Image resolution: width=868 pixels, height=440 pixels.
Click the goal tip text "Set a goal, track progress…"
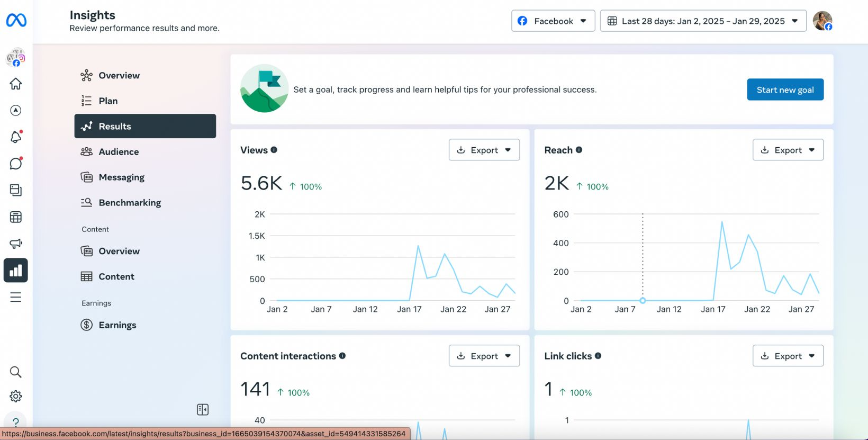(445, 89)
